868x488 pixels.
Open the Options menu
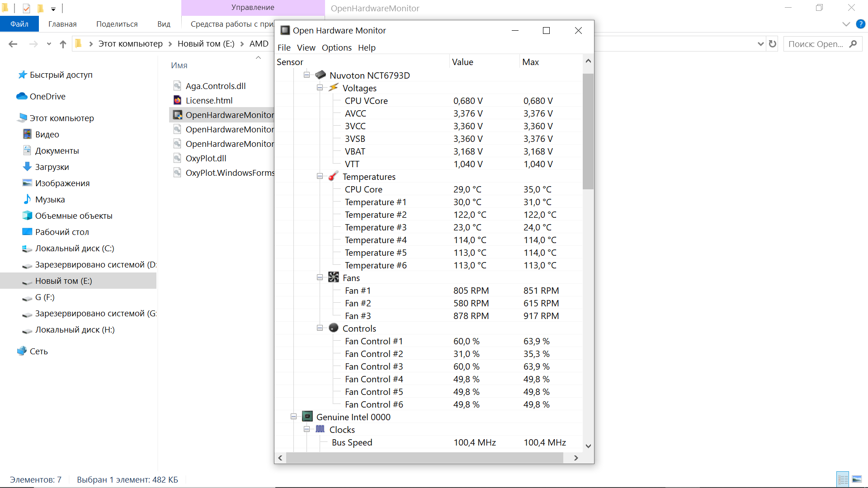click(x=336, y=47)
